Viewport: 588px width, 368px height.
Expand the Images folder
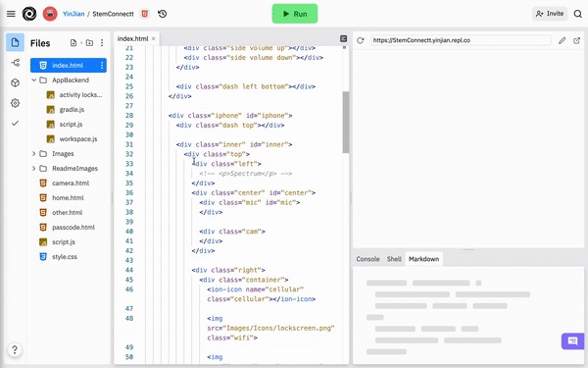tap(33, 154)
